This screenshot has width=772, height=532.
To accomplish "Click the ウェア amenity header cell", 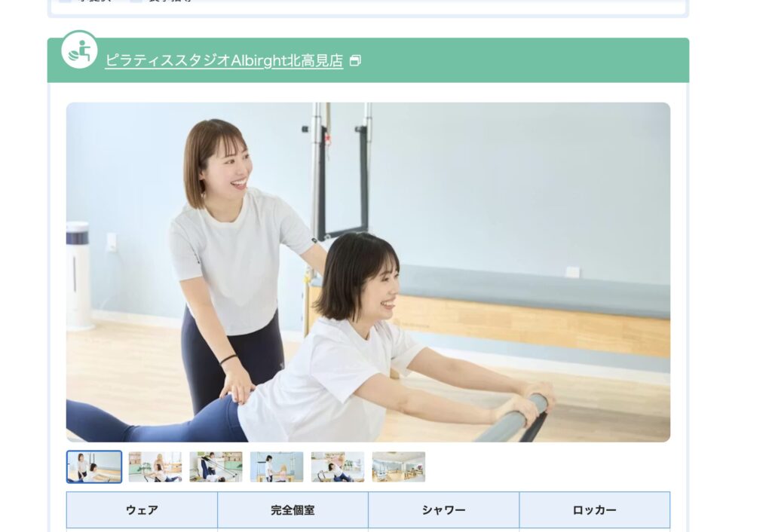I will [x=142, y=509].
